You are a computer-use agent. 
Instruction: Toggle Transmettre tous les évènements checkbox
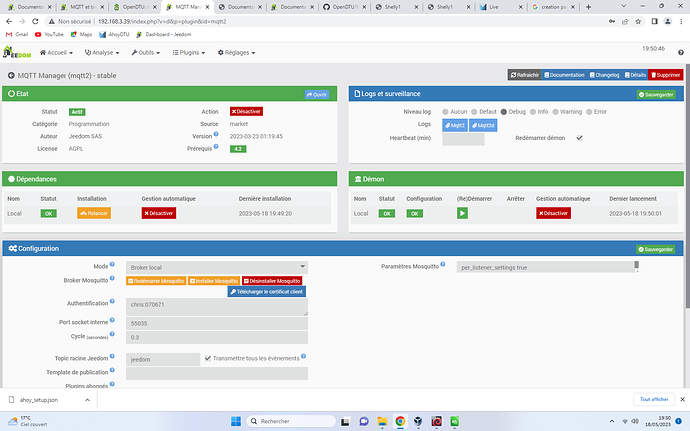click(208, 358)
